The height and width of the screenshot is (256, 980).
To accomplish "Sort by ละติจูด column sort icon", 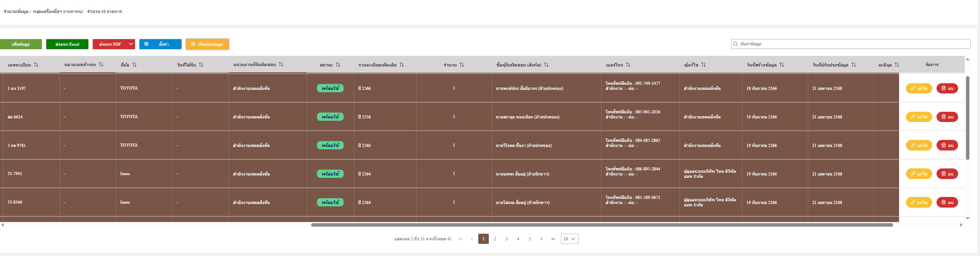I will tap(897, 65).
